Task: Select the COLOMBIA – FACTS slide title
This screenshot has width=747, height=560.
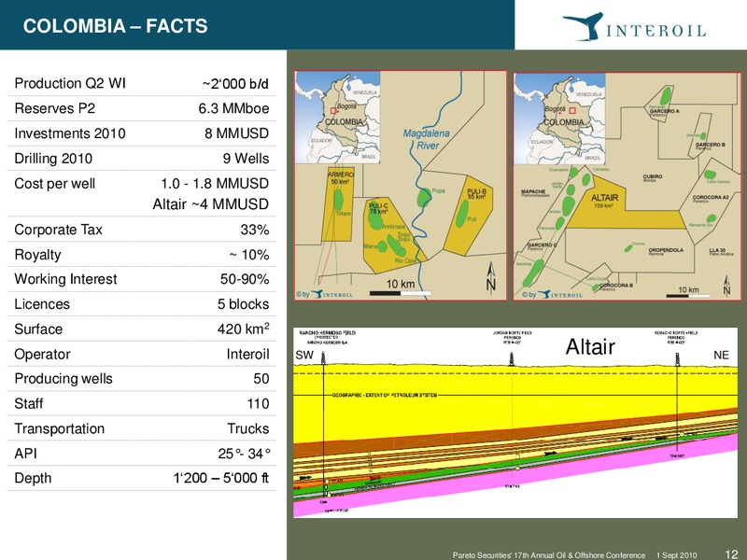Action: pyautogui.click(x=115, y=26)
